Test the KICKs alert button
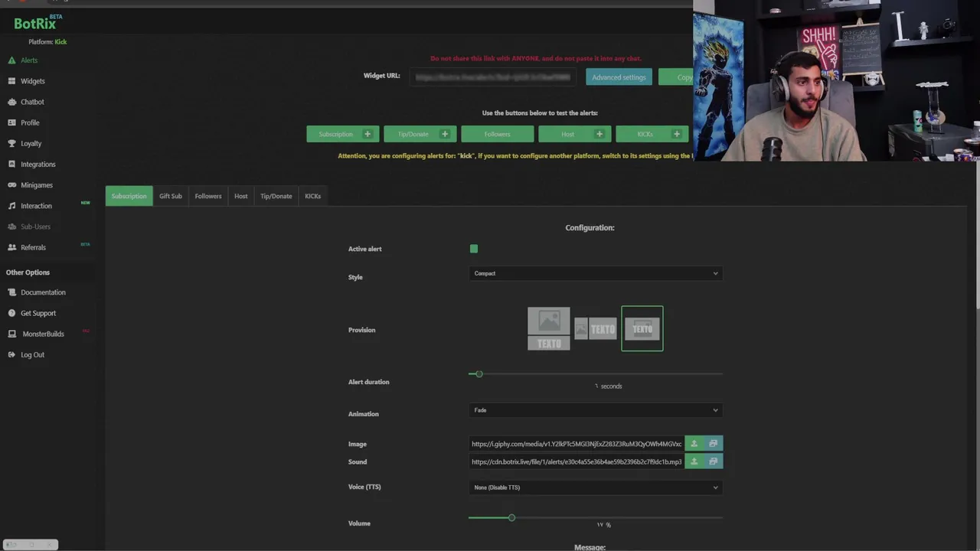The width and height of the screenshot is (980, 551). 652,134
